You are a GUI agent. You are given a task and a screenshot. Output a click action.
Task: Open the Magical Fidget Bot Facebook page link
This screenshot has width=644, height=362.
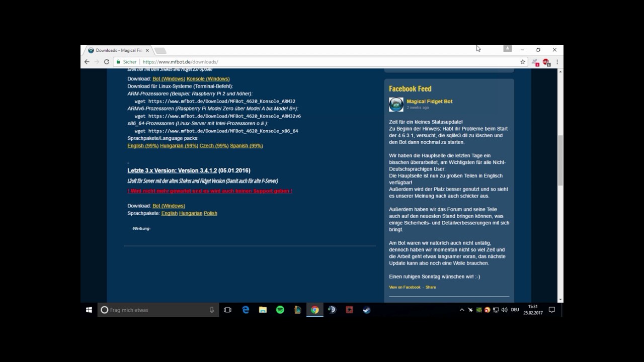[430, 102]
